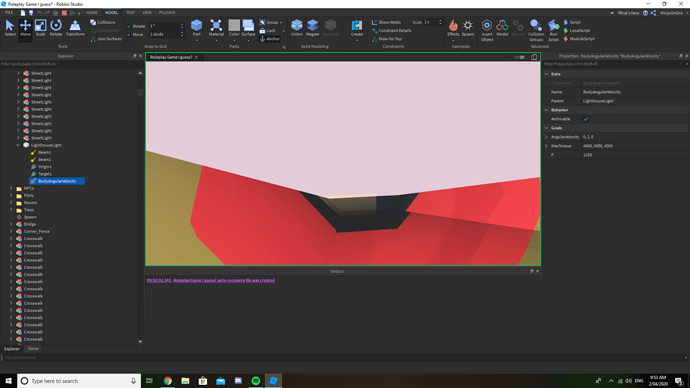Uncheck the Move snap checkbox
The height and width of the screenshot is (388, 690).
pos(129,34)
